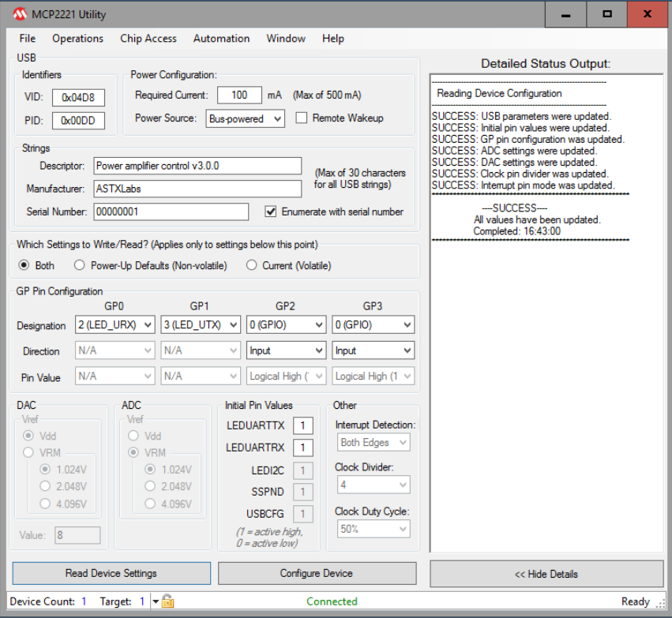Viewport: 672px width, 618px height.
Task: Click the LEDUARTRX initial value field
Action: [303, 448]
